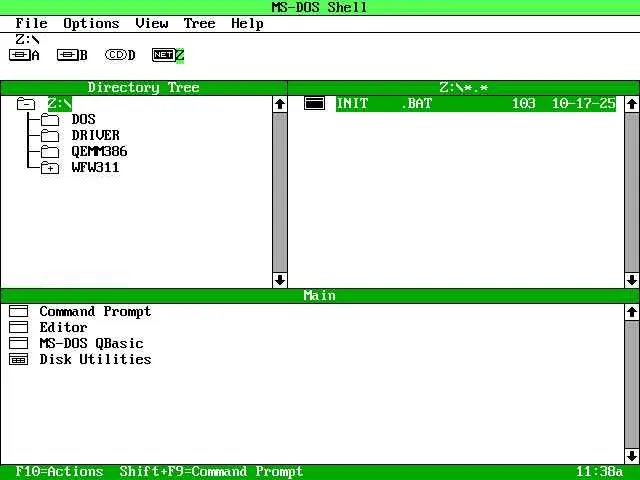The width and height of the screenshot is (640, 480).
Task: Select network drive Z icon
Action: click(164, 55)
